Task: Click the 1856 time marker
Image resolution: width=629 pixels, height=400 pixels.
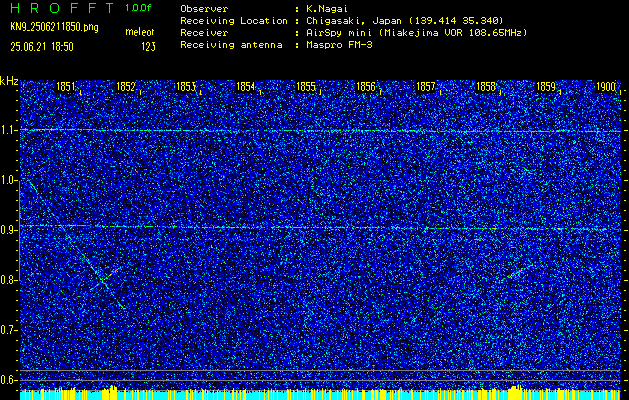Action: [366, 87]
